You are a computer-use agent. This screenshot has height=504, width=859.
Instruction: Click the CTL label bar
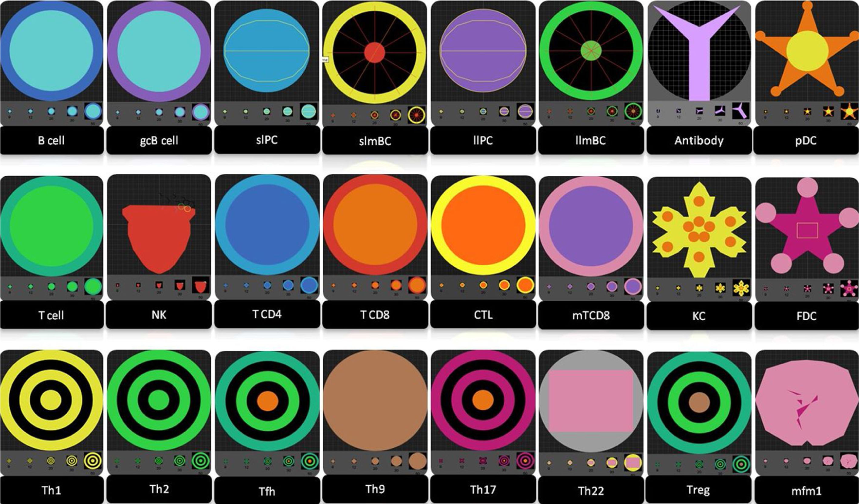pyautogui.click(x=483, y=315)
